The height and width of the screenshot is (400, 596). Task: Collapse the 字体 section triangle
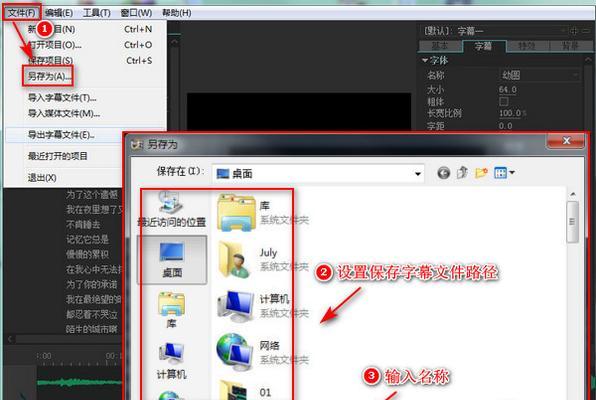click(x=425, y=60)
